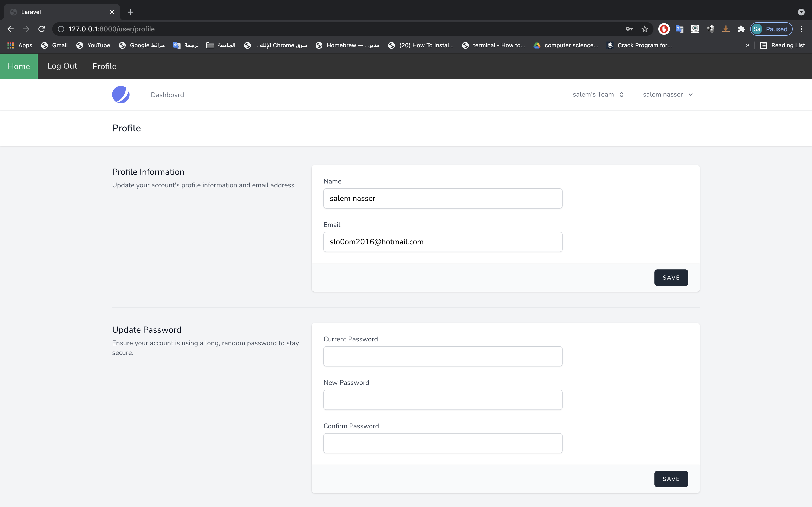The height and width of the screenshot is (507, 812).
Task: Open the Dashboard link
Action: (x=167, y=95)
